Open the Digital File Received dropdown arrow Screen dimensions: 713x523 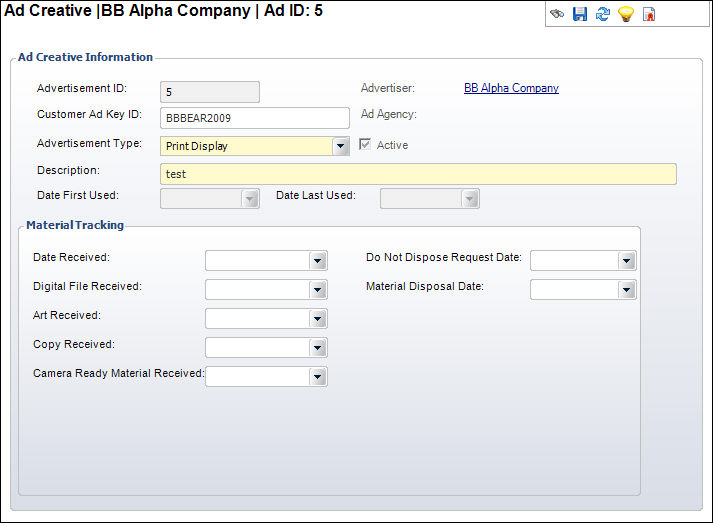pyautogui.click(x=318, y=290)
